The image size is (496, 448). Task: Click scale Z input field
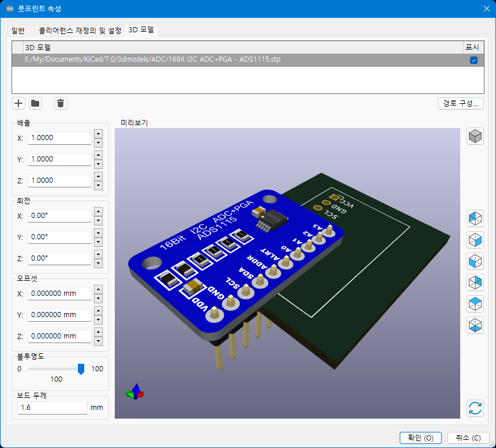(x=59, y=180)
